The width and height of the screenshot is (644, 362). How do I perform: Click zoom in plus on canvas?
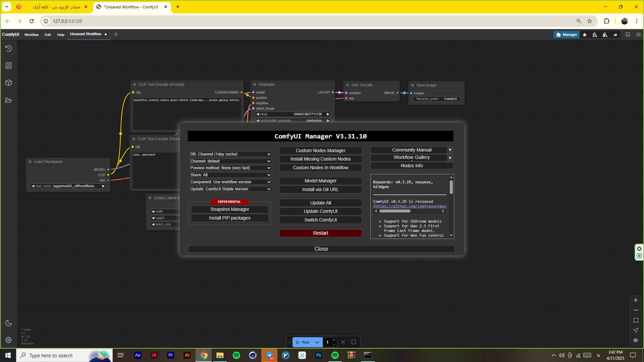point(636,300)
